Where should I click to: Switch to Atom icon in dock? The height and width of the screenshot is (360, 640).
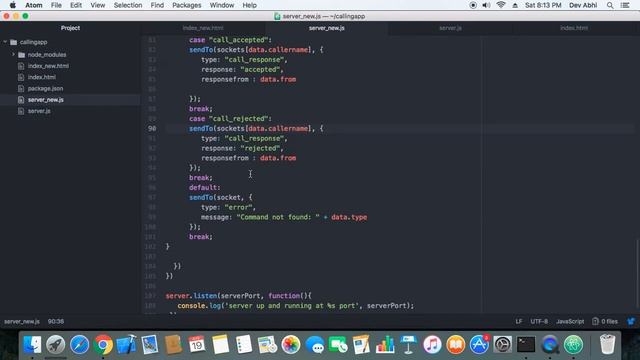point(573,345)
